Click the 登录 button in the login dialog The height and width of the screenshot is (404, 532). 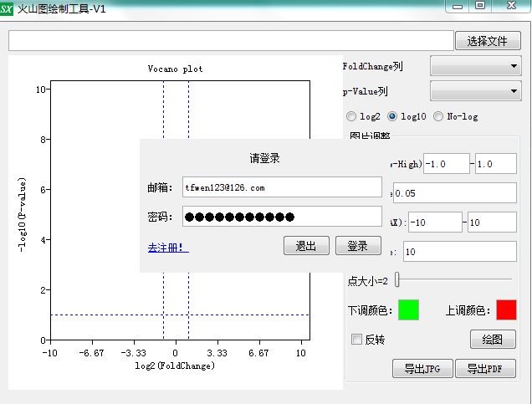[x=358, y=246]
